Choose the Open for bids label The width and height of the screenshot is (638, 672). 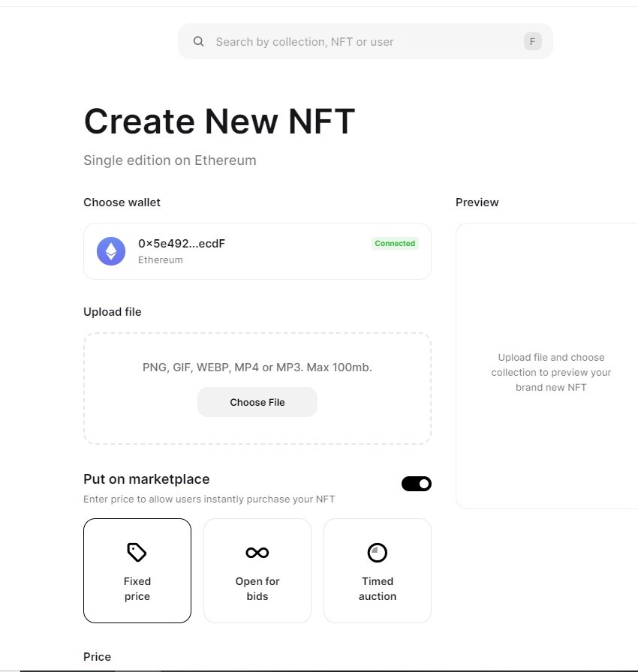257,589
